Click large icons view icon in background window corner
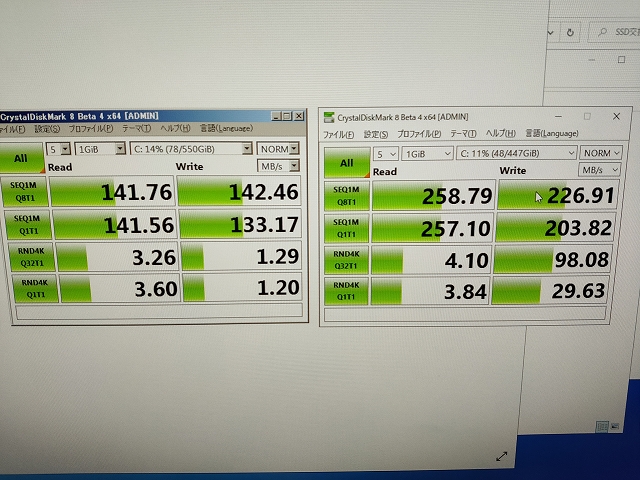 [x=615, y=427]
